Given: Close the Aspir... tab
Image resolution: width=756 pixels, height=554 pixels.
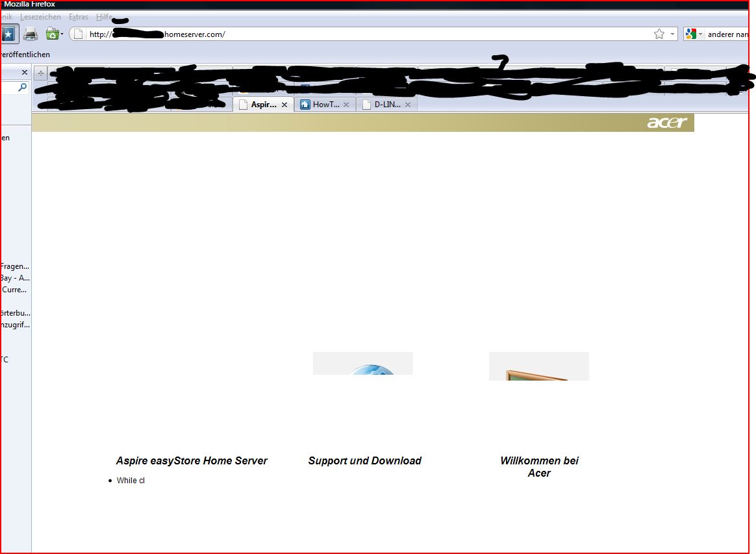Looking at the screenshot, I should point(284,105).
